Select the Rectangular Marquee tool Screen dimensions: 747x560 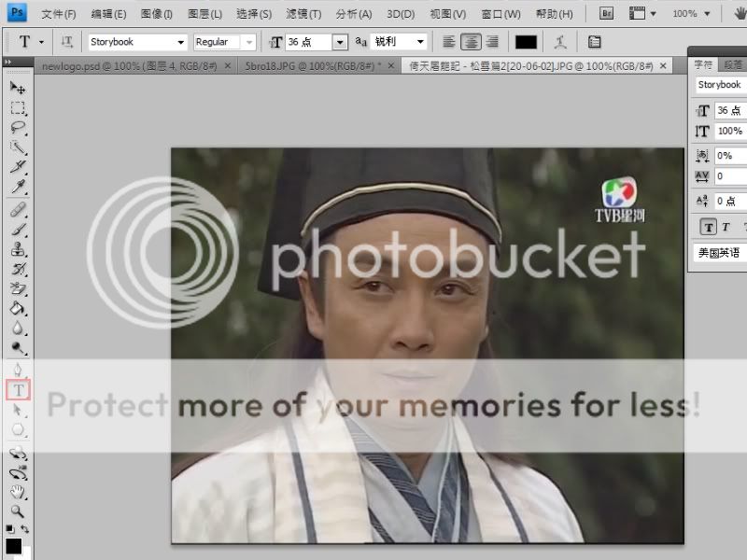tap(18, 108)
